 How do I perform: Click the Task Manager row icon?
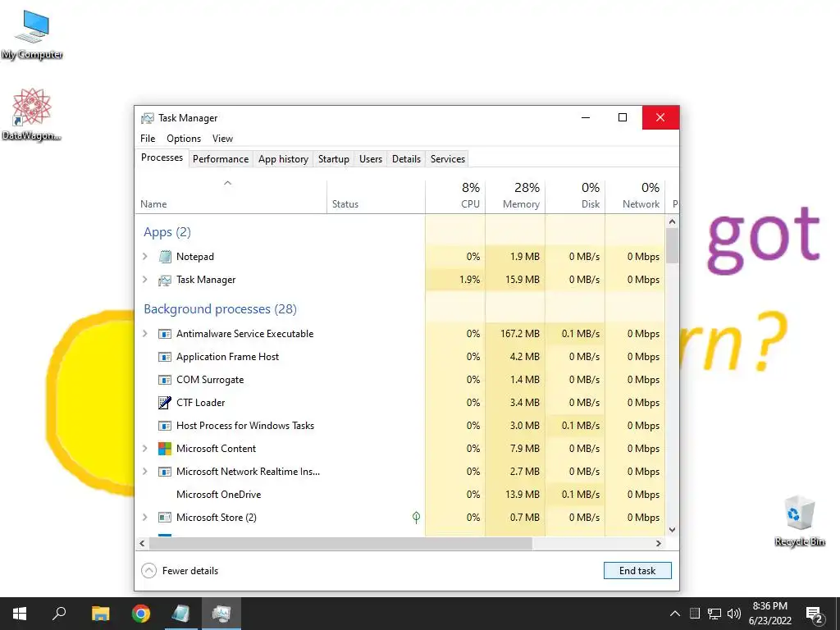click(x=165, y=280)
